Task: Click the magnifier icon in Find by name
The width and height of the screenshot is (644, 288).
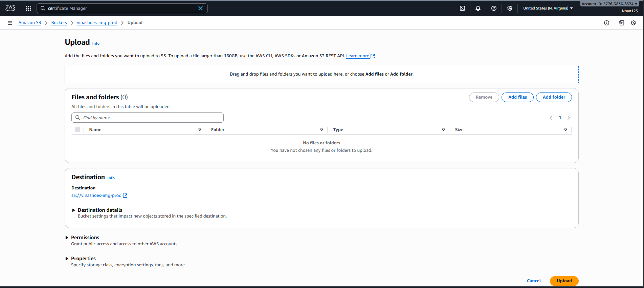Action: (78, 118)
